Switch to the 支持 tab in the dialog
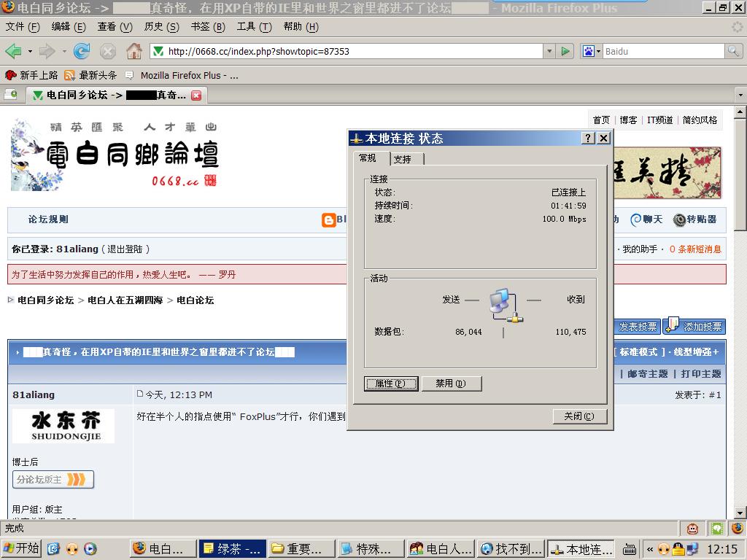 coord(402,159)
